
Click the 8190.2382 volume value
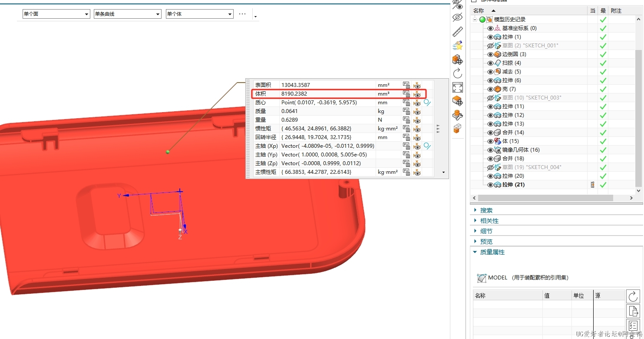[x=294, y=94]
